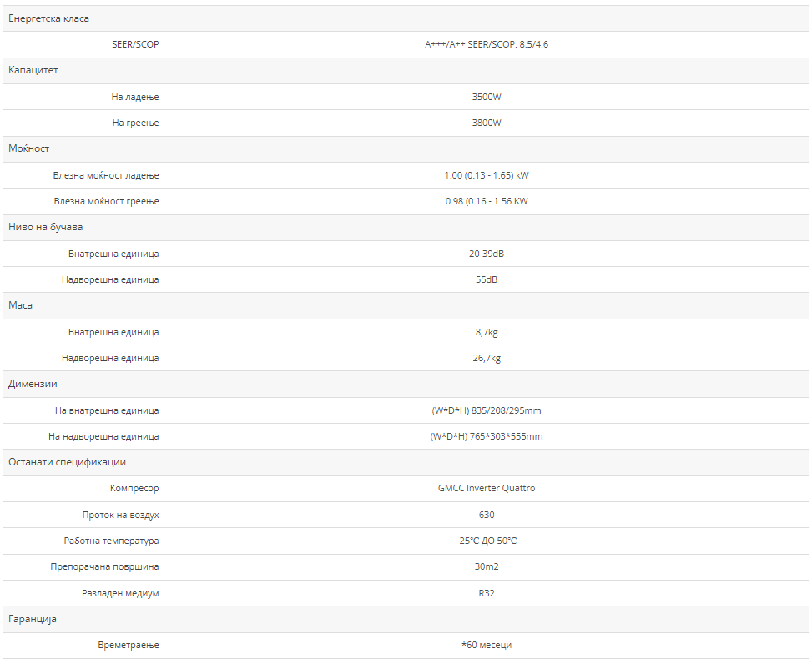This screenshot has width=812, height=664.
Task: Click the На греење row label
Action: pos(135,123)
